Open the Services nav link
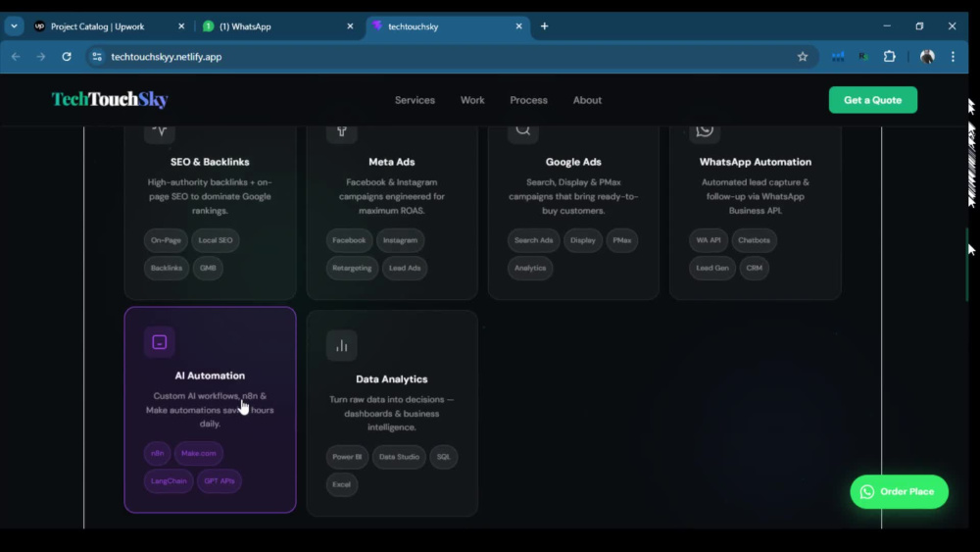 (x=415, y=100)
